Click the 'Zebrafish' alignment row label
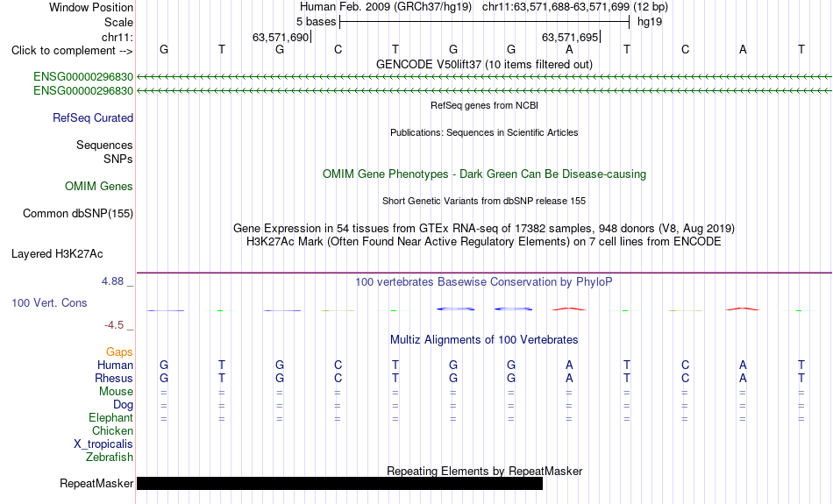The height and width of the screenshot is (504, 833). pyautogui.click(x=110, y=457)
